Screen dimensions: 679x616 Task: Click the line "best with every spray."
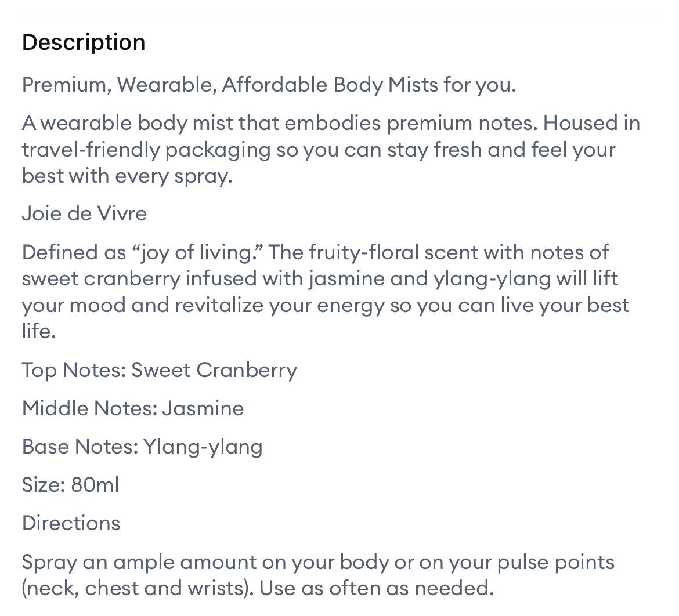127,176
